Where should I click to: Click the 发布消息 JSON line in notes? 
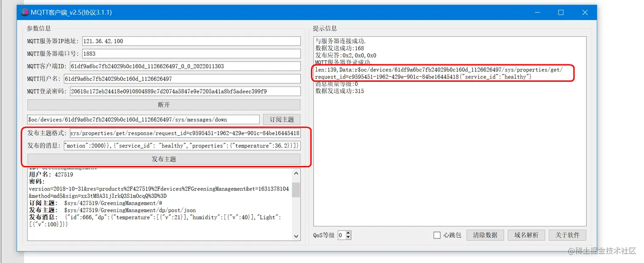click(155, 220)
